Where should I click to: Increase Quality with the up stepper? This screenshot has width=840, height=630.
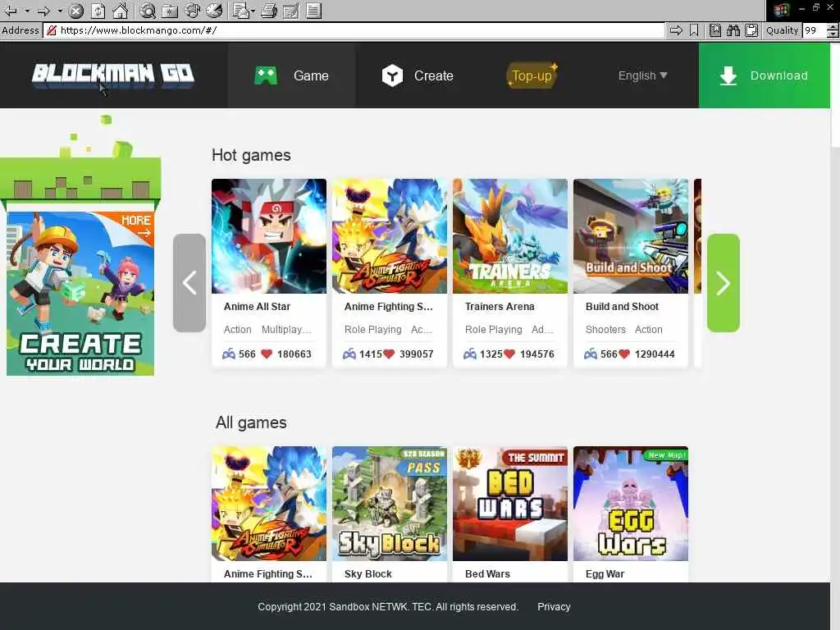point(833,27)
